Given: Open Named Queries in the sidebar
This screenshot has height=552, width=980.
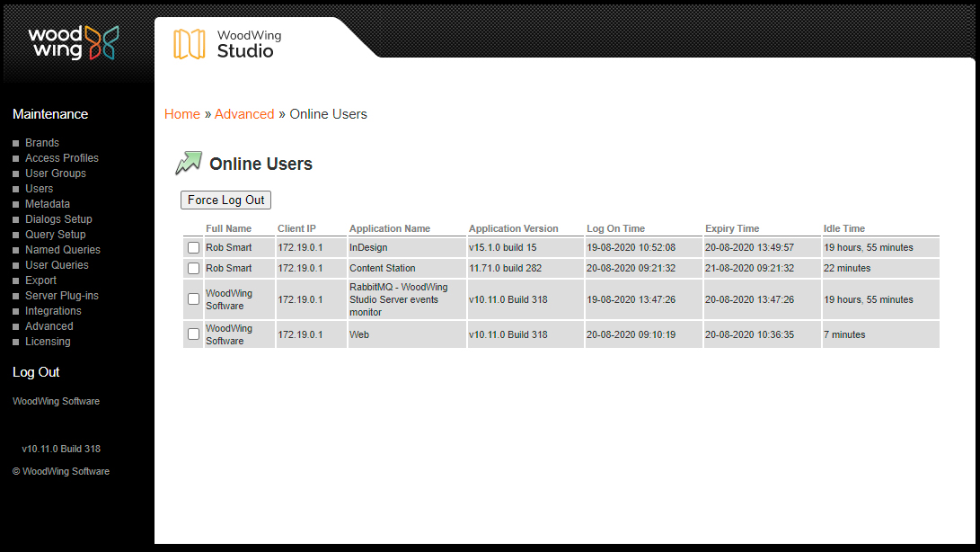Looking at the screenshot, I should [63, 250].
